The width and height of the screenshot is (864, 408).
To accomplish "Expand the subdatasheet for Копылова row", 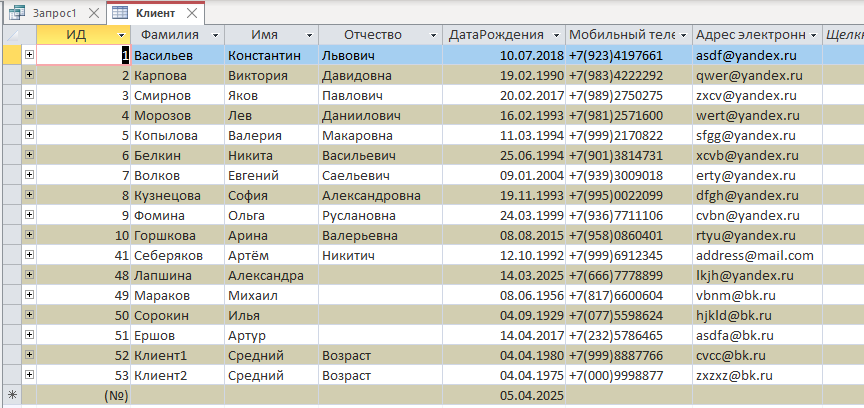I will tap(29, 135).
